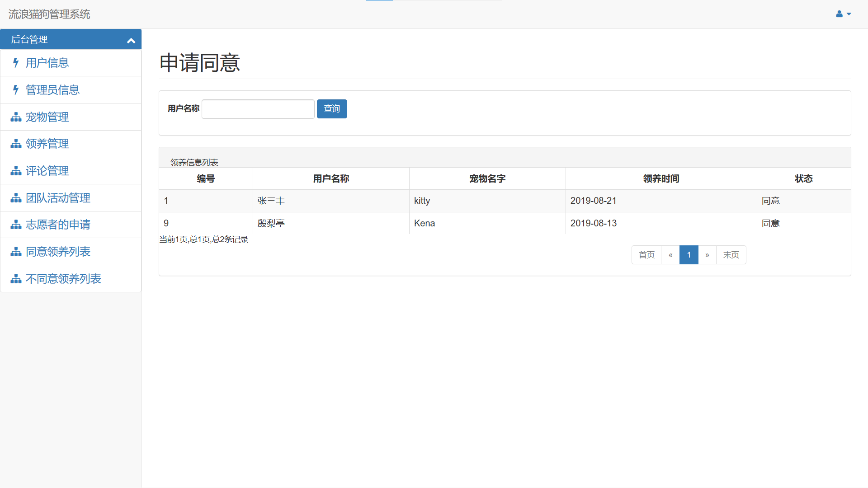Focus the 用户名称 search field

258,109
